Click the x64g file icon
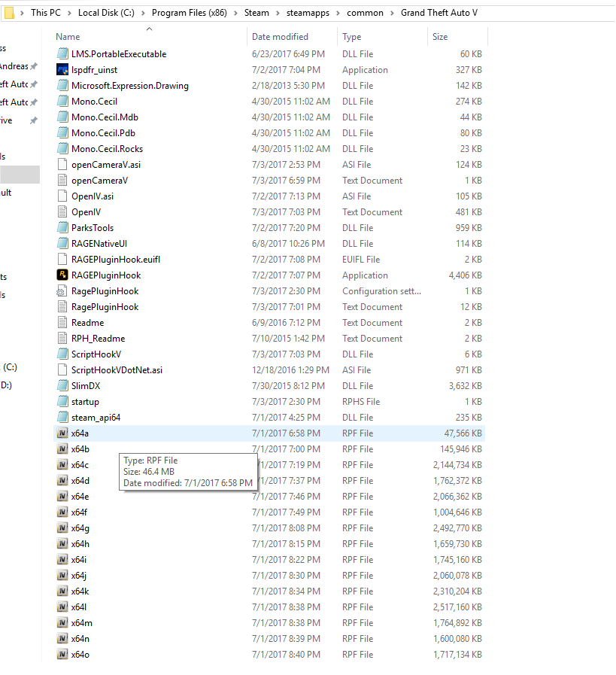Screen dimensions: 616x675 tap(62, 528)
